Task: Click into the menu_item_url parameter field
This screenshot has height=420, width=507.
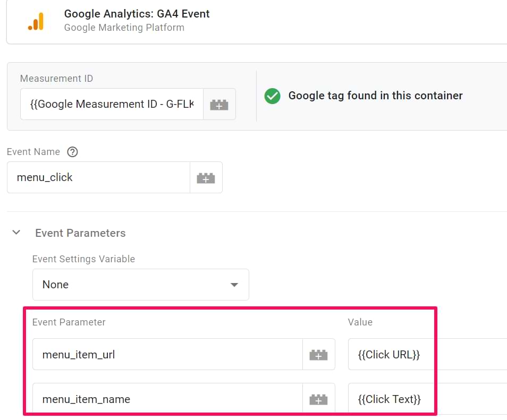Action: pos(167,355)
